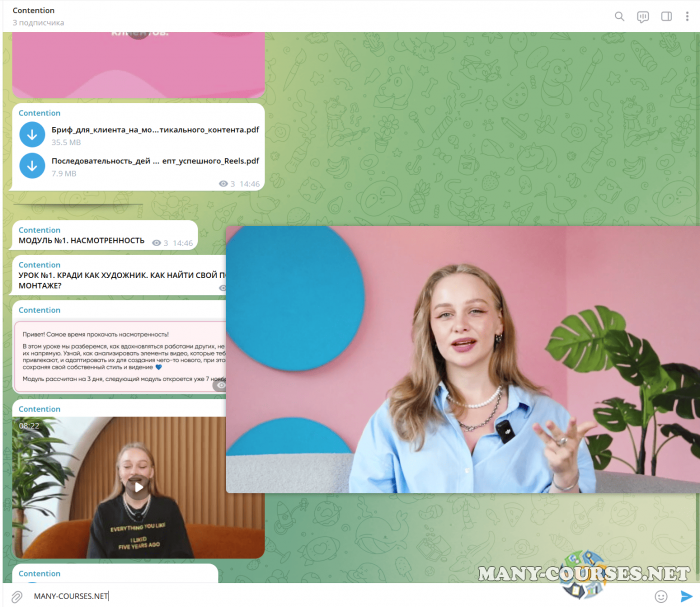
Task: Click the floating video of woman in blue shirt
Action: pos(462,359)
